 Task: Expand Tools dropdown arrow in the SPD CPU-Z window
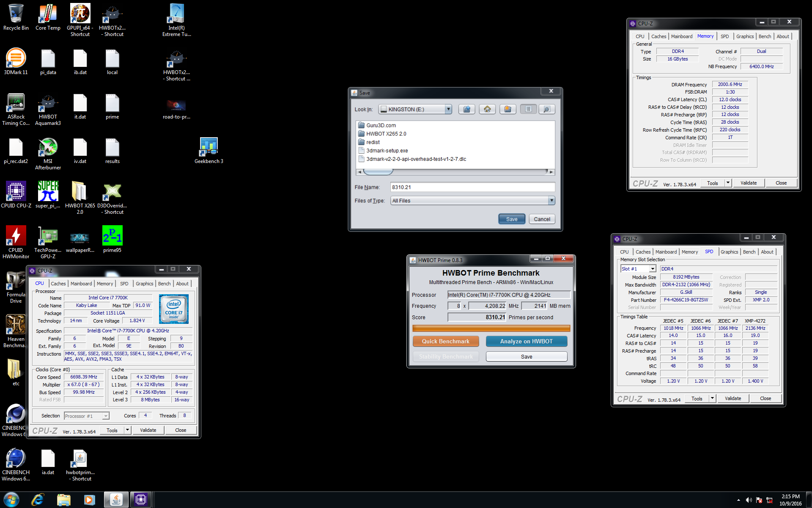click(x=712, y=398)
